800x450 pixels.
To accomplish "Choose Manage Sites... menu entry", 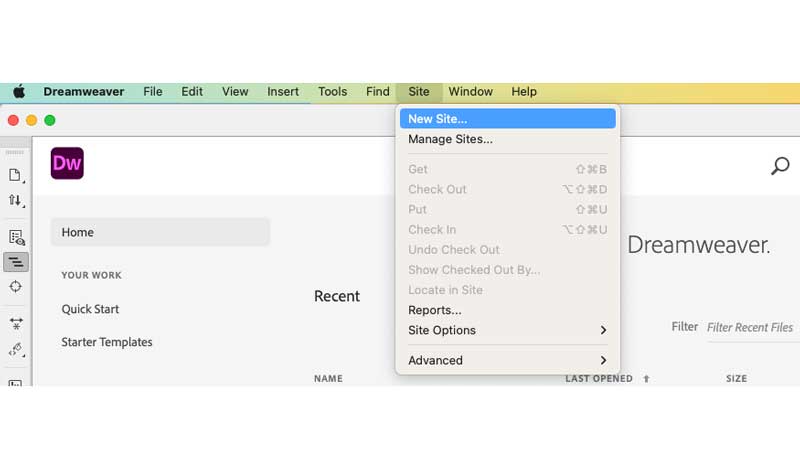I will pyautogui.click(x=508, y=139).
